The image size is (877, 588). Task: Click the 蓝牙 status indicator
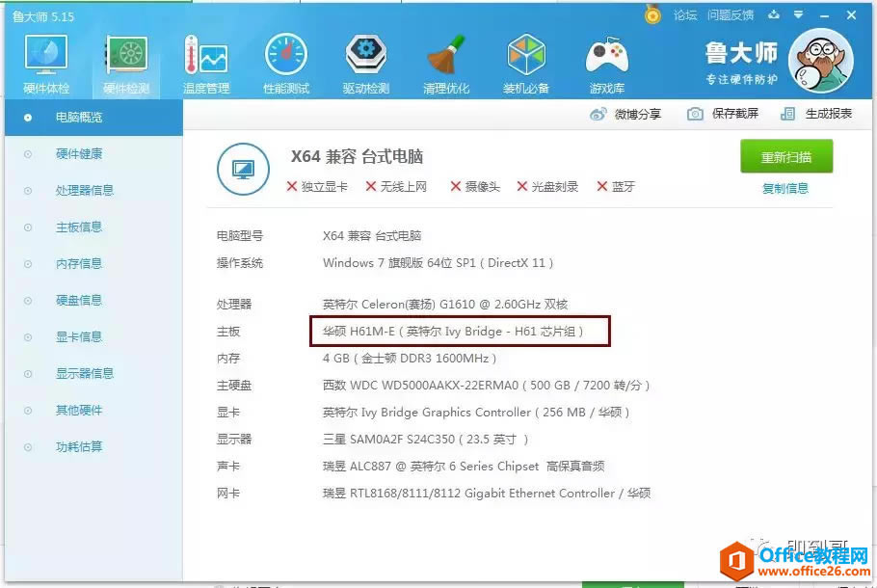point(616,187)
